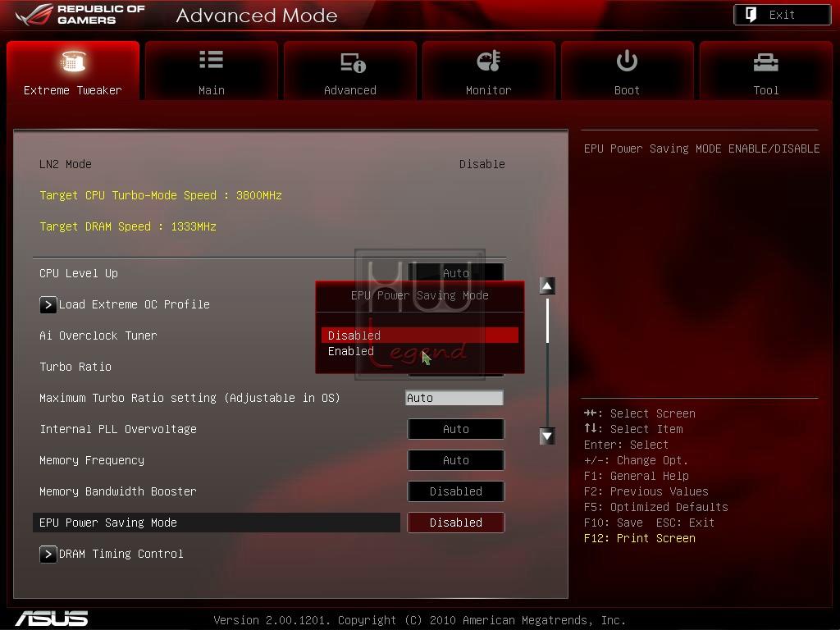
Task: Click the Select Screen hint
Action: point(640,413)
